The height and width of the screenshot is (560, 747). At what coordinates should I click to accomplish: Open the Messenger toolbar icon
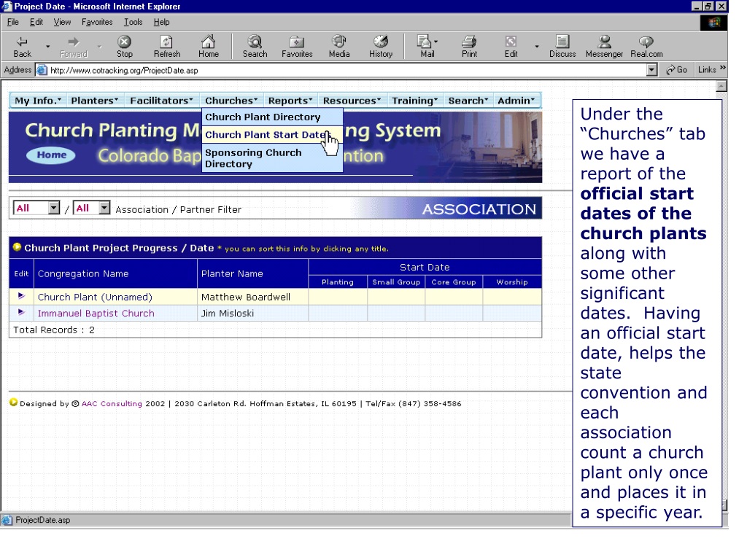[605, 42]
